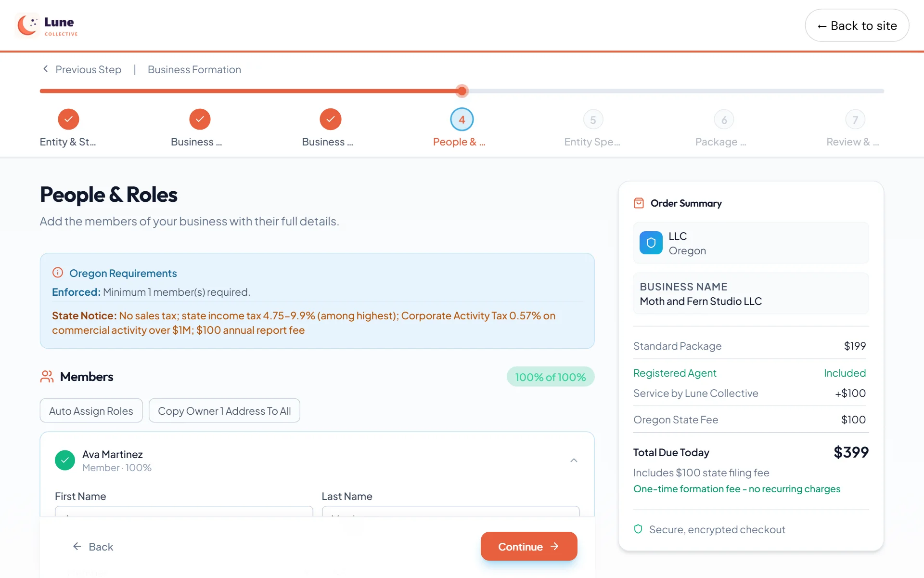Viewport: 924px width, 578px height.
Task: Click the secure checkout shield icon
Action: click(x=638, y=529)
